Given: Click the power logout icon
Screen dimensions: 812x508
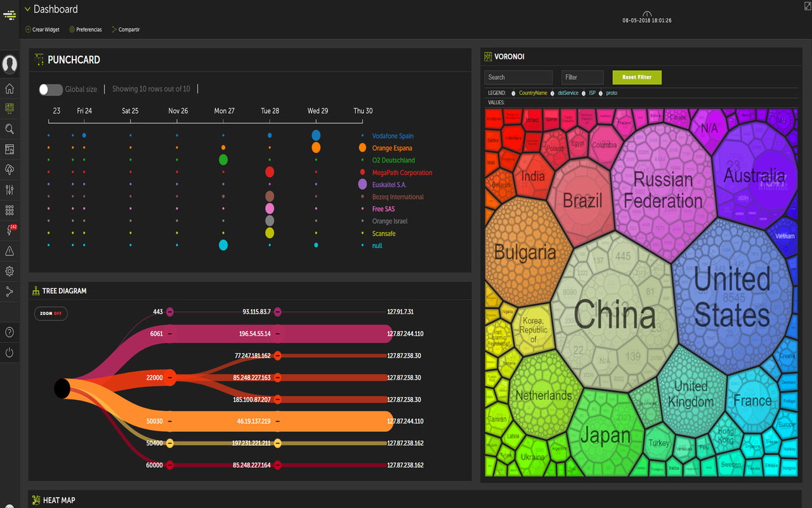Looking at the screenshot, I should (x=10, y=352).
